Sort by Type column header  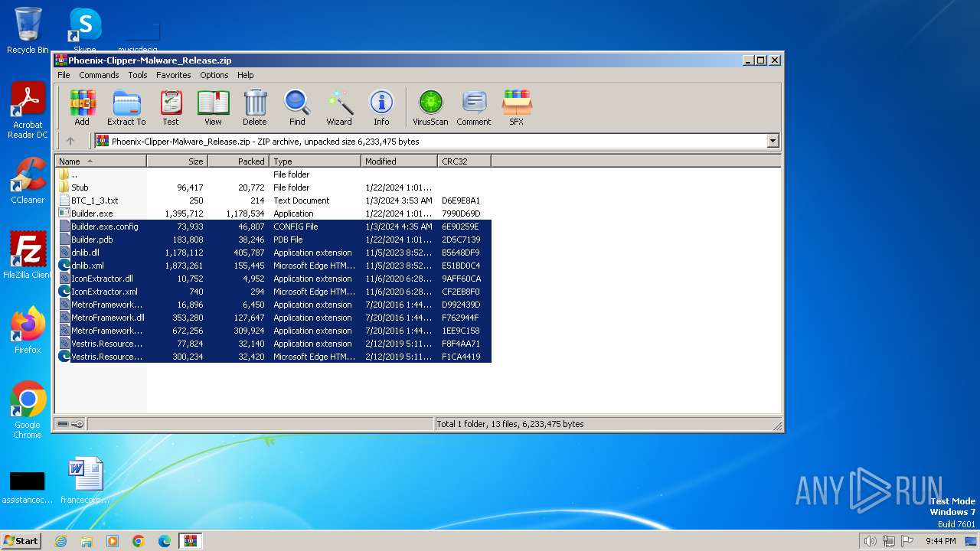[315, 161]
